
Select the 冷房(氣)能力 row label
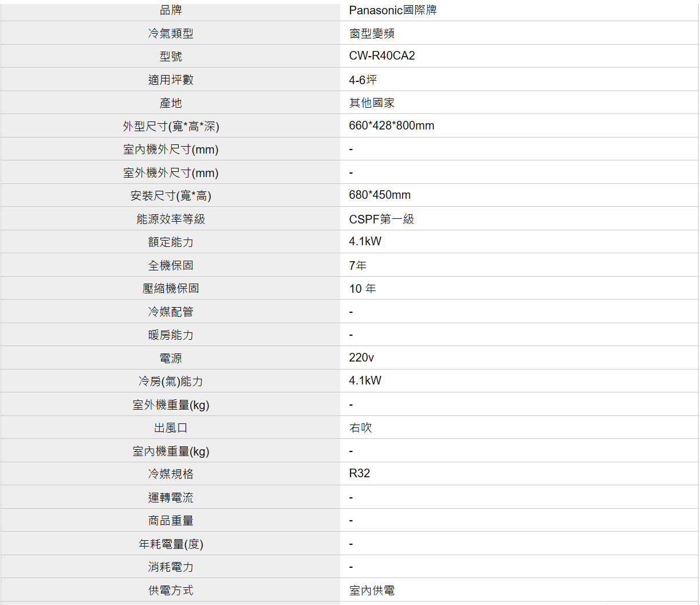coord(171,382)
